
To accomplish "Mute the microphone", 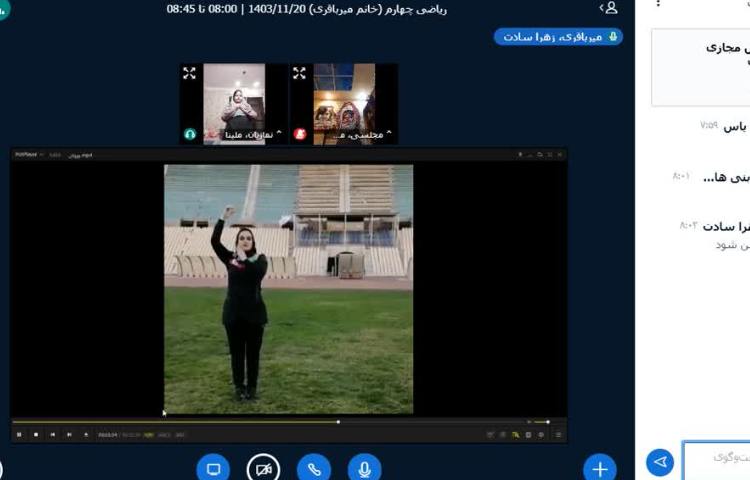I will point(364,469).
